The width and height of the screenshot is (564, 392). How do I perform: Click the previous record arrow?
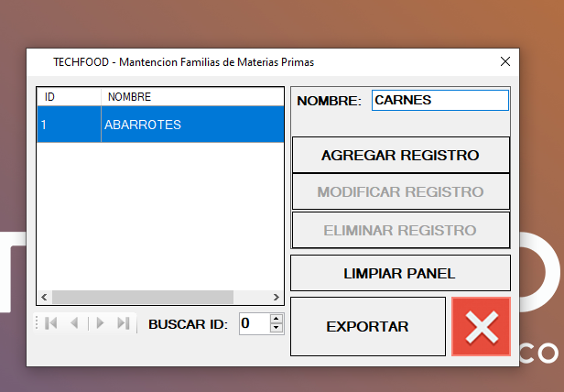[75, 323]
